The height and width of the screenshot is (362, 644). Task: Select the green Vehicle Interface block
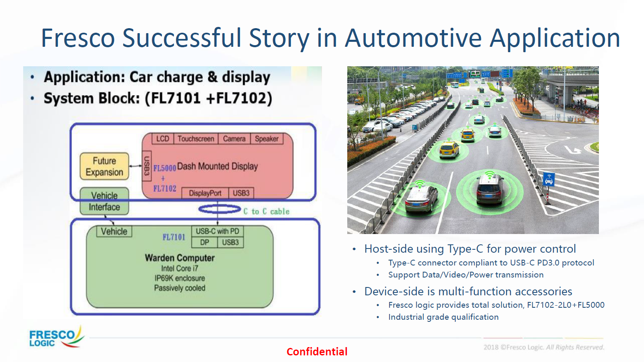104,201
